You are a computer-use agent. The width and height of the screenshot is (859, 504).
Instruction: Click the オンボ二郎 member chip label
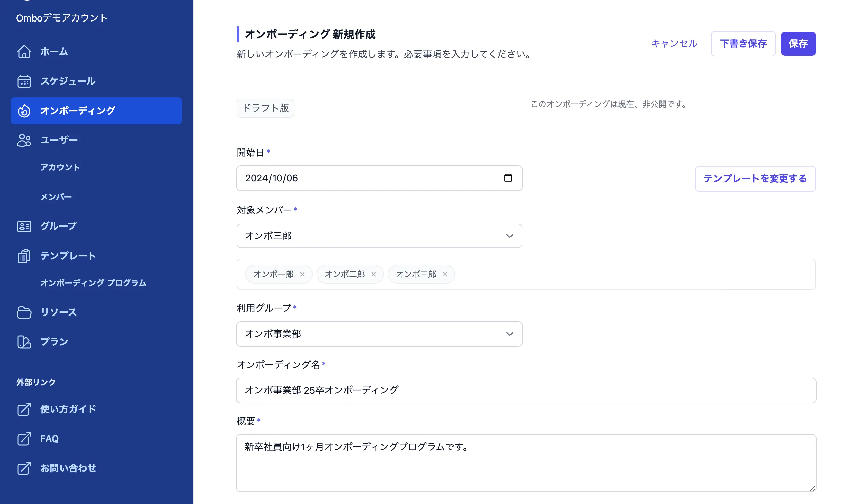click(x=344, y=274)
